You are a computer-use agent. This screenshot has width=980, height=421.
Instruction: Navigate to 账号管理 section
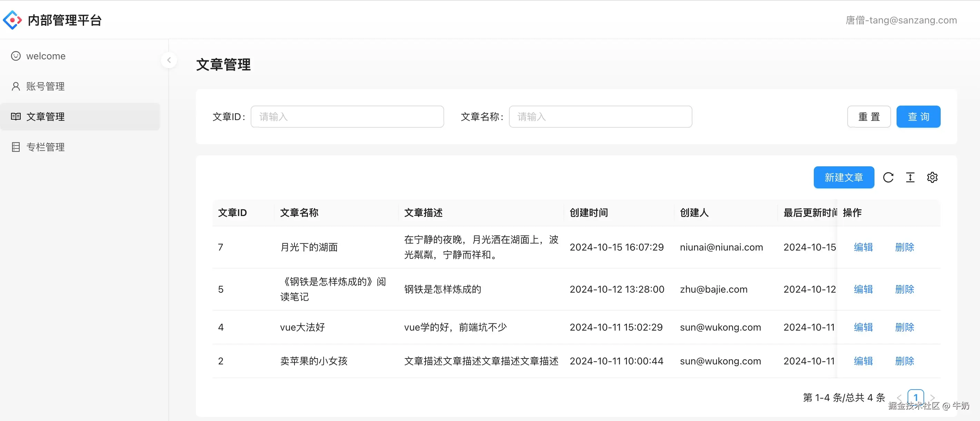click(46, 86)
